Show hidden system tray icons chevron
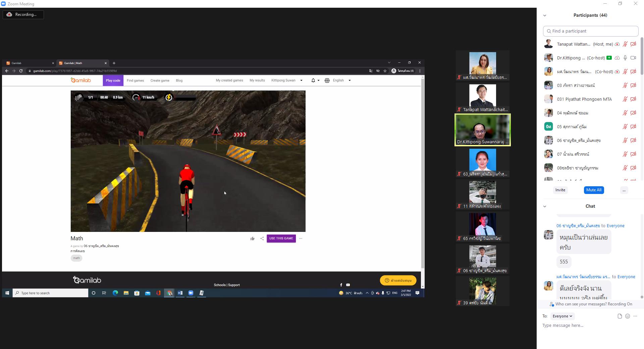 click(x=367, y=293)
